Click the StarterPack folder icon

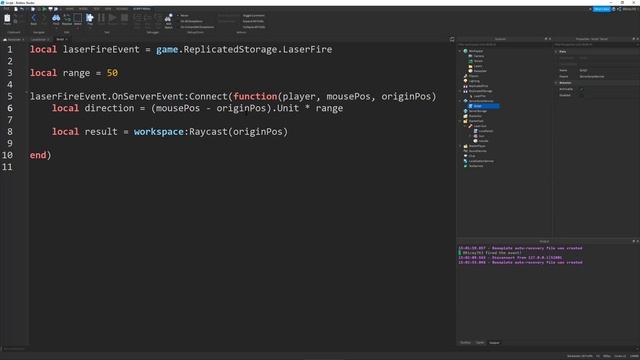pyautogui.click(x=465, y=121)
